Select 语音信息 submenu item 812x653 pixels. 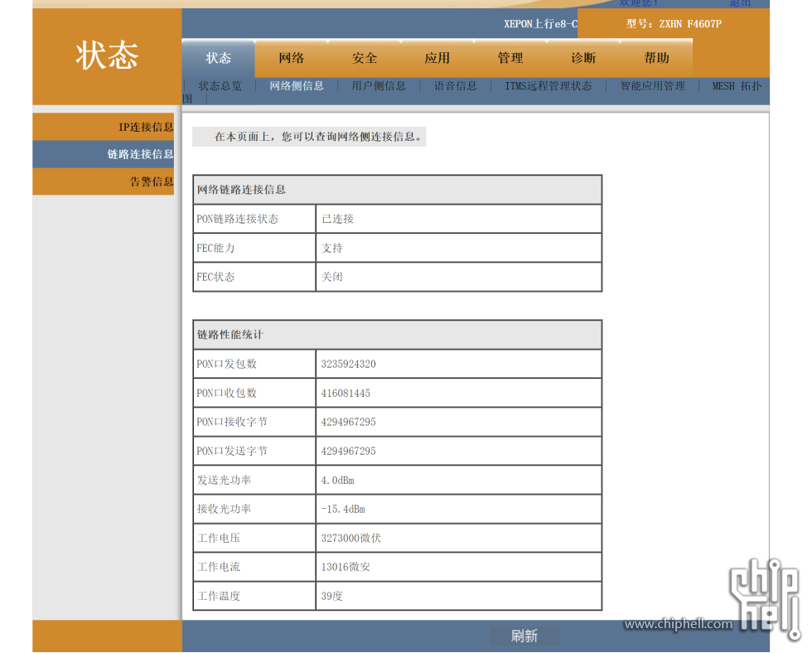click(455, 86)
